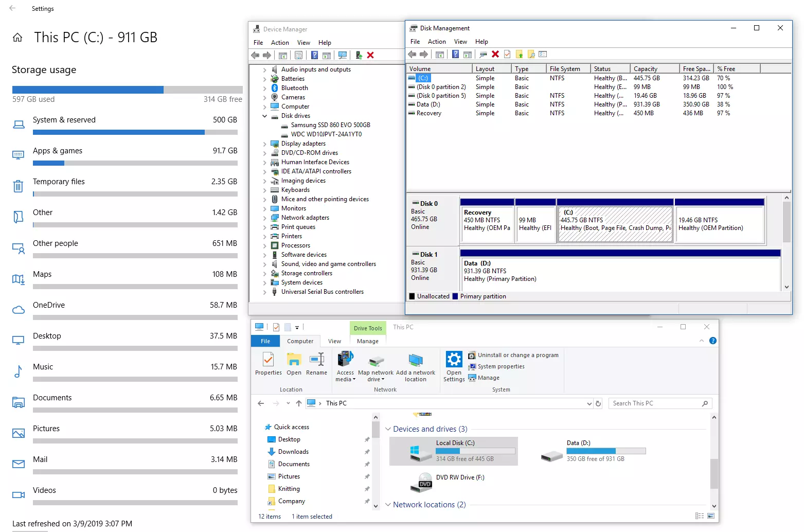Select the Samsung SSD 860 EVO 500GB device
The width and height of the screenshot is (804, 532).
[x=325, y=125]
